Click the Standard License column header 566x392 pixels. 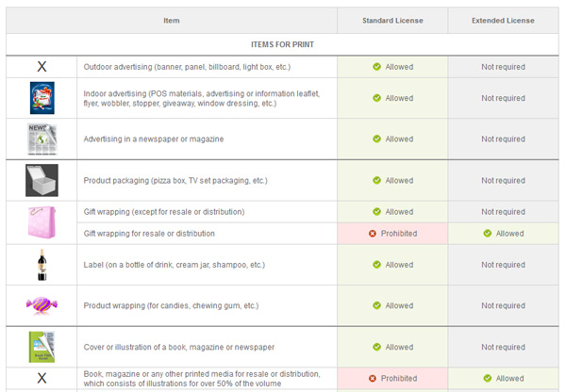[x=392, y=21]
